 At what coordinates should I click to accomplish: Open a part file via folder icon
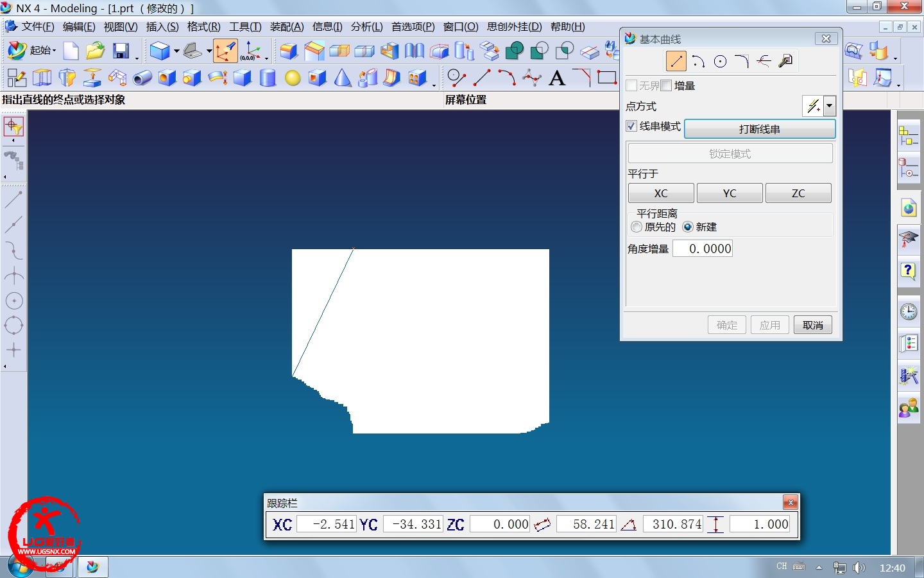click(95, 51)
